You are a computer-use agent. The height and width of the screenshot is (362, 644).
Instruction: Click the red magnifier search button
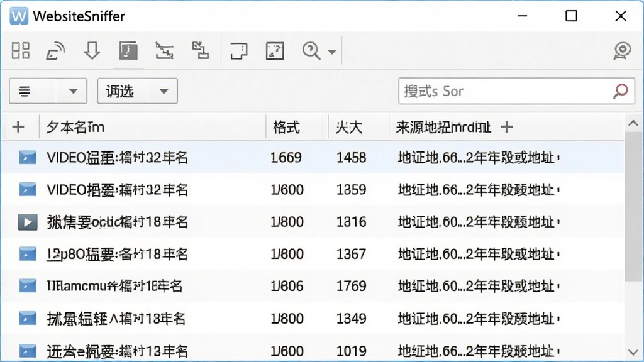click(x=621, y=91)
